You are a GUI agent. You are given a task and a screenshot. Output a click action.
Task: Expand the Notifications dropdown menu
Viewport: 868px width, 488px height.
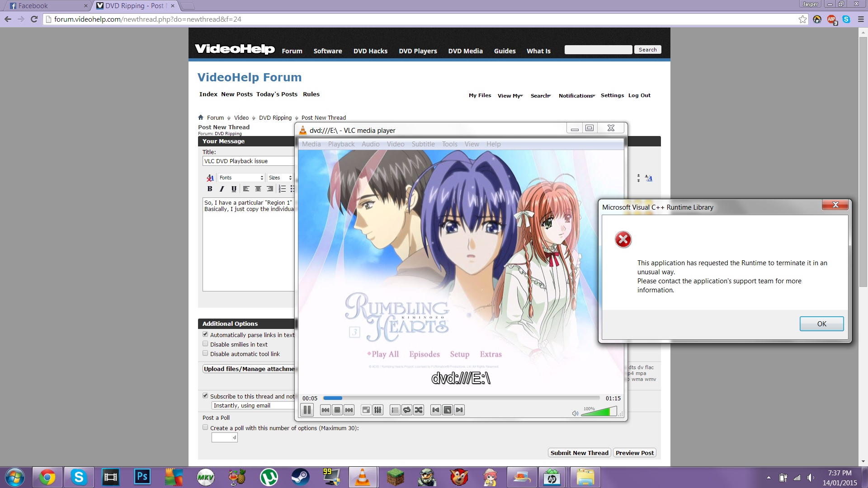577,95
